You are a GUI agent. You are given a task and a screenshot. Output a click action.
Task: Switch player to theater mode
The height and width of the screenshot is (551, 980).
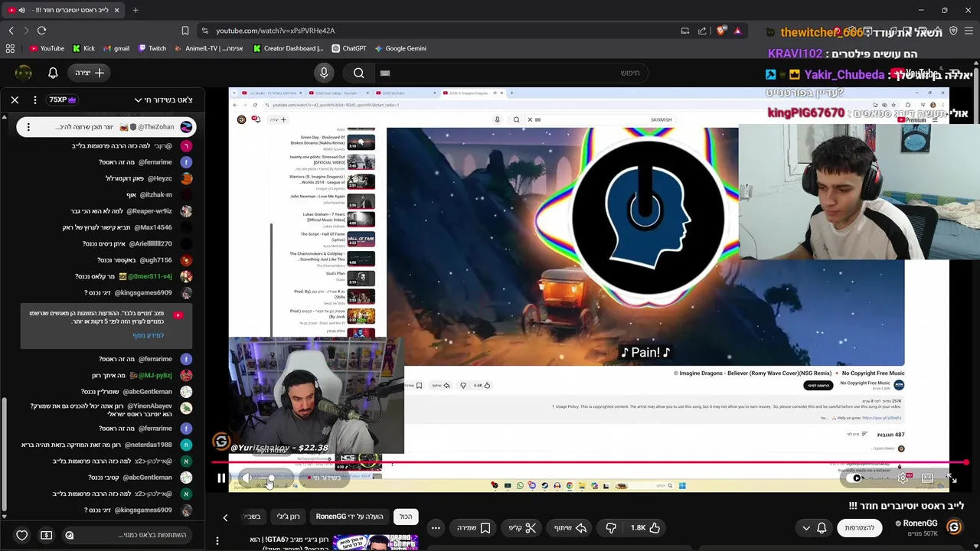[x=927, y=478]
